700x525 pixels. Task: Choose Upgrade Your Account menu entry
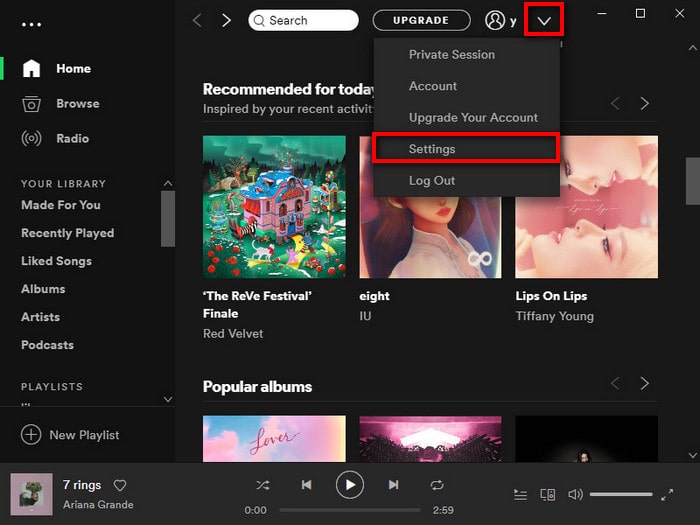point(467,117)
